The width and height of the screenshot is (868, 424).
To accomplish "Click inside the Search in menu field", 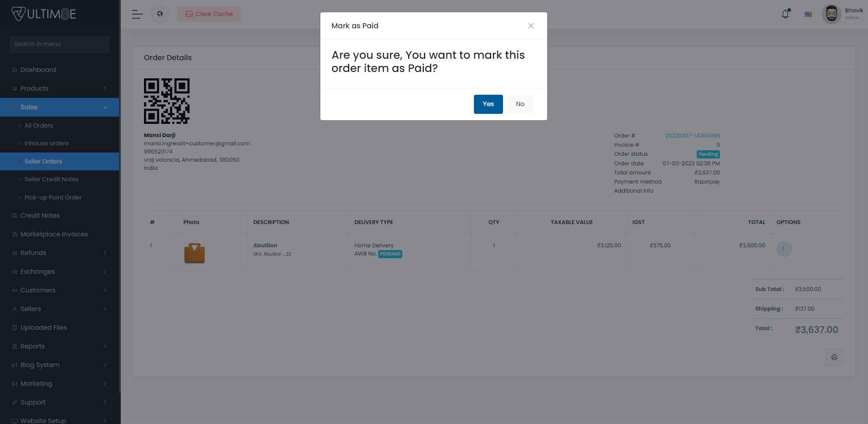I will (59, 44).
